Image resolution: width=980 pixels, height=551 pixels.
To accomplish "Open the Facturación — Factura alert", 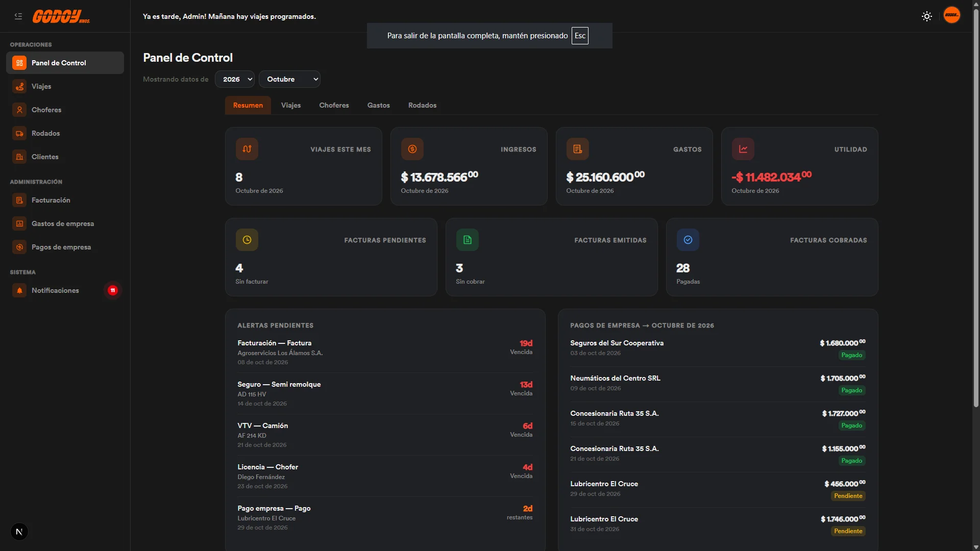I will [385, 352].
